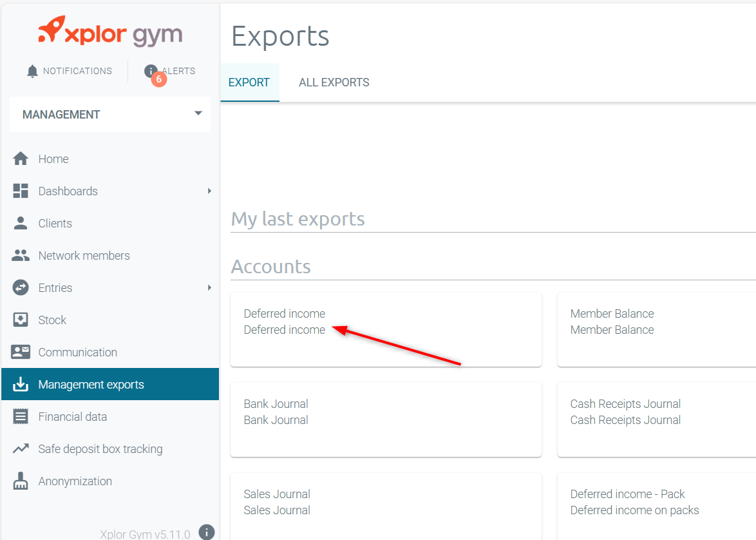756x540 pixels.
Task: Click the ALERTS label
Action: [x=179, y=71]
